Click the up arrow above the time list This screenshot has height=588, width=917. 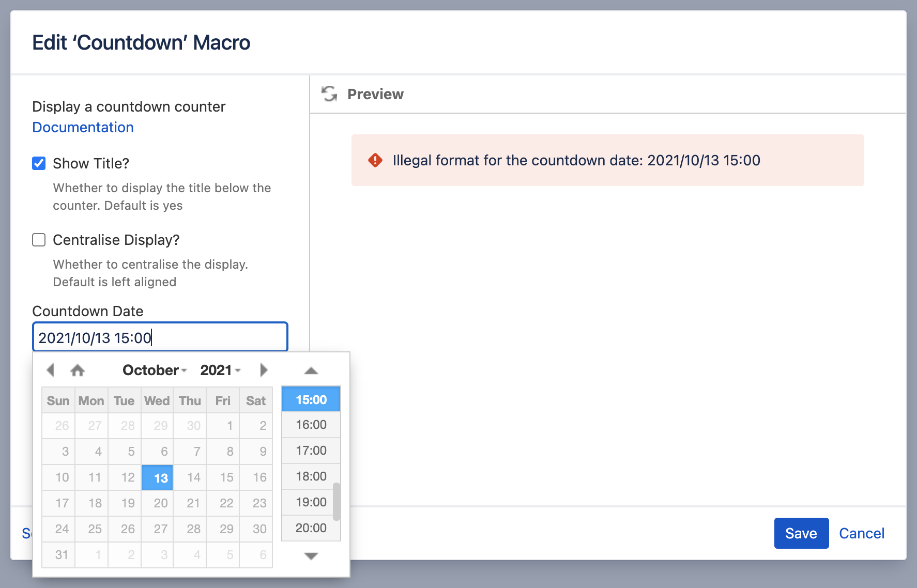coord(310,370)
